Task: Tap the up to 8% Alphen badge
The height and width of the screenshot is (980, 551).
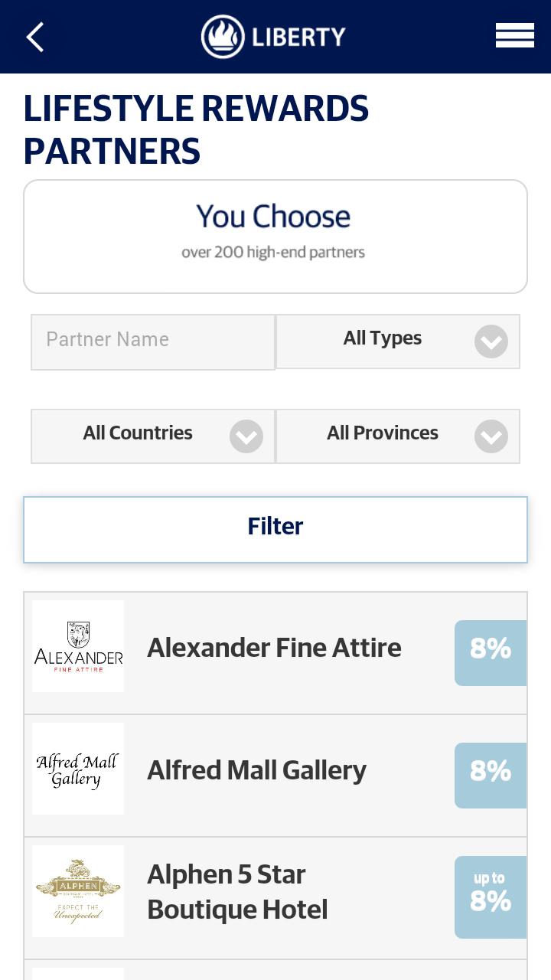Action: click(491, 897)
